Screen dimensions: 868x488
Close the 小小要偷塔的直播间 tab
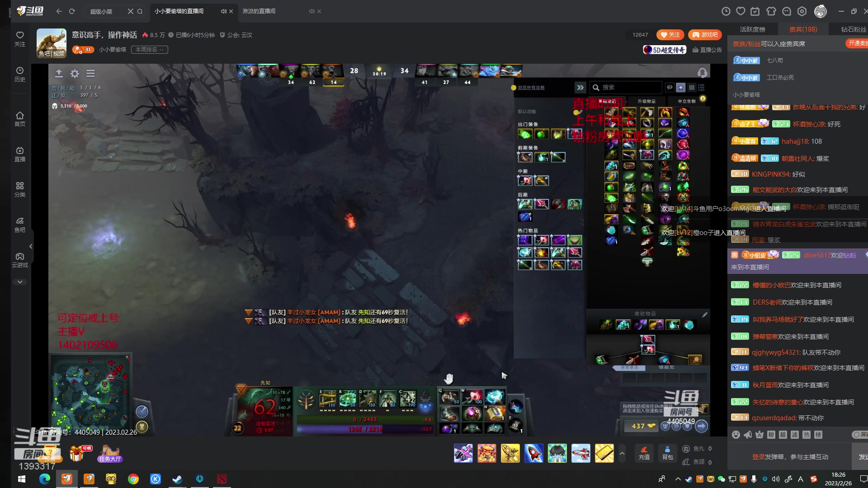[x=231, y=11]
